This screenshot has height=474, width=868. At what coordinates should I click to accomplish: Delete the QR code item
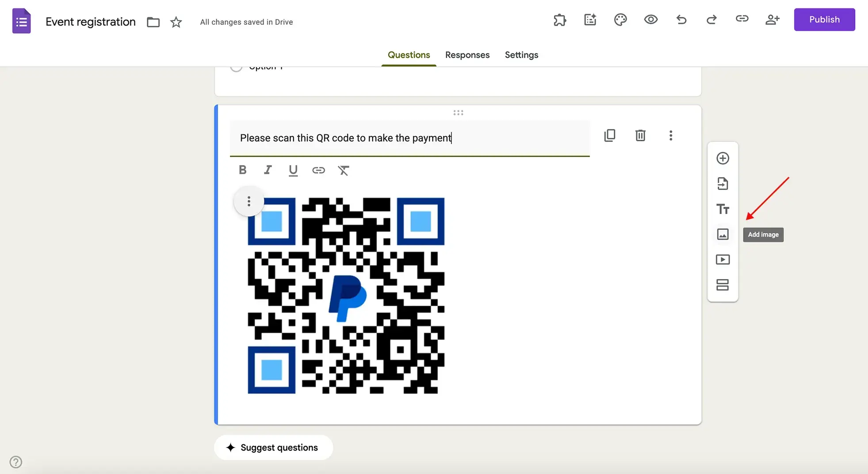(640, 135)
